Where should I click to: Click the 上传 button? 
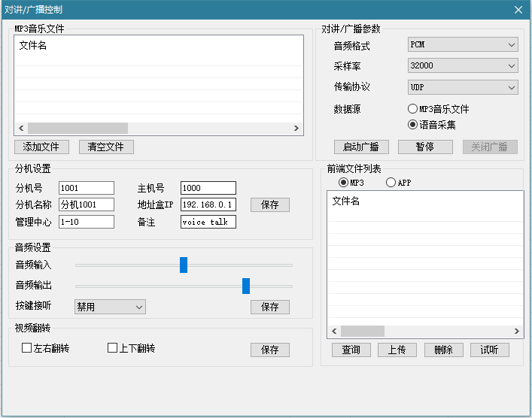tap(397, 350)
